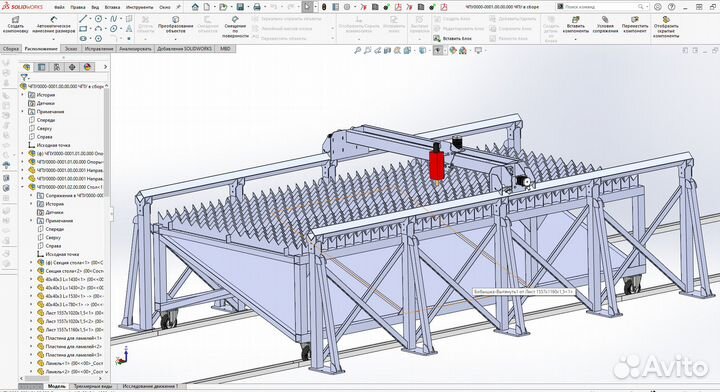Create a new document with the New icon
This screenshot has width=720, height=392.
tap(207, 7)
